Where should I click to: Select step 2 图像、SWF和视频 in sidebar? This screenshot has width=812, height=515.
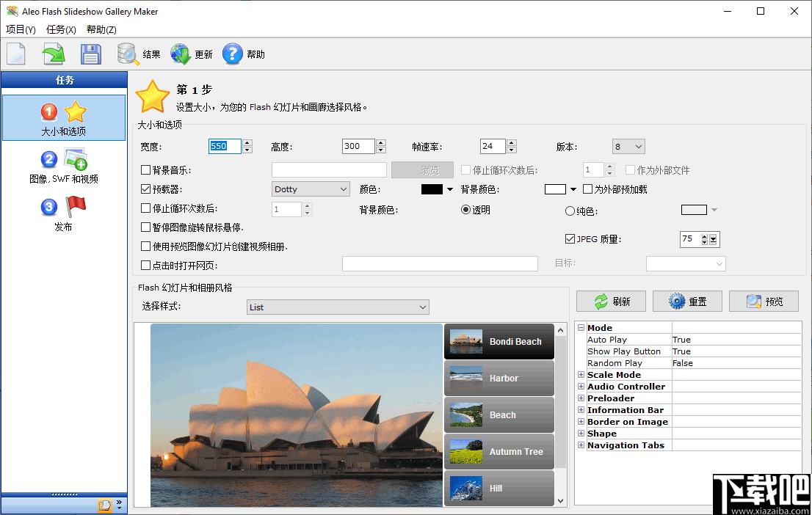(64, 165)
